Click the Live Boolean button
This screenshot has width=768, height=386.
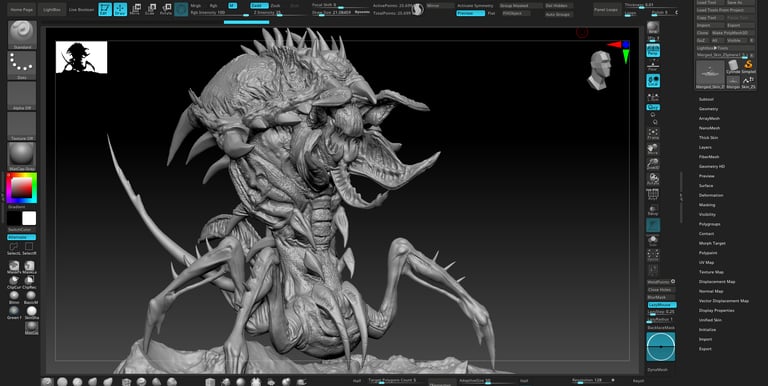[80, 9]
